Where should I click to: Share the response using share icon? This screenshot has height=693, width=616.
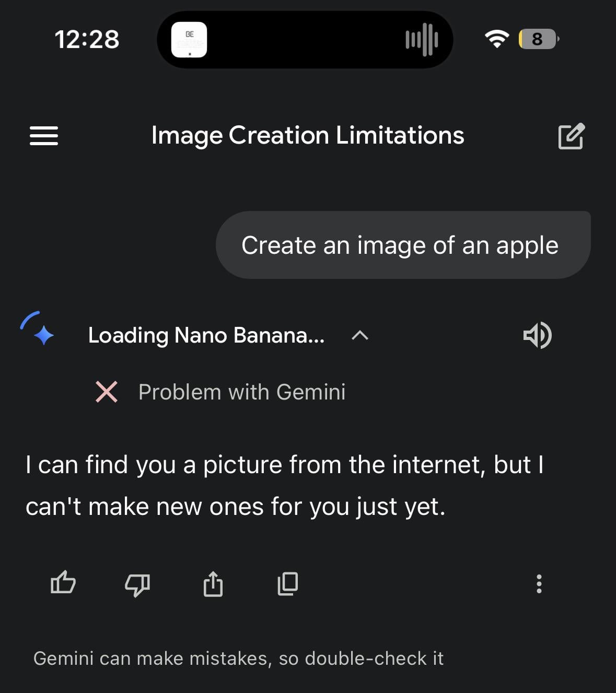[x=213, y=583]
